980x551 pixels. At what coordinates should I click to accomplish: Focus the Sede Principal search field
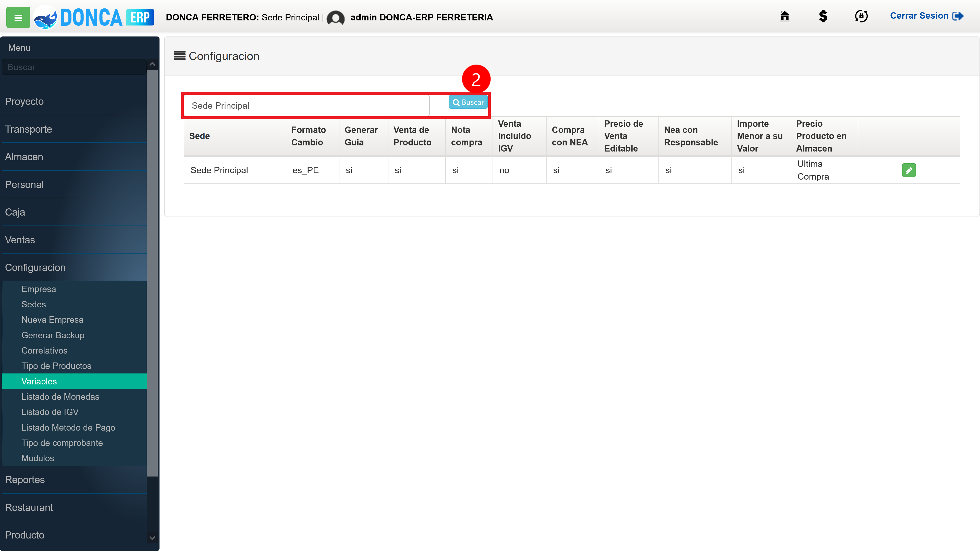307,106
